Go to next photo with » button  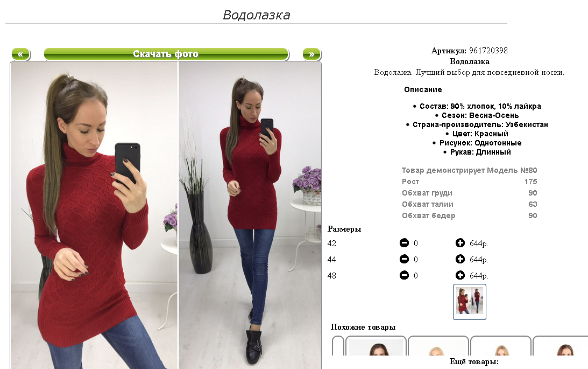(x=311, y=54)
